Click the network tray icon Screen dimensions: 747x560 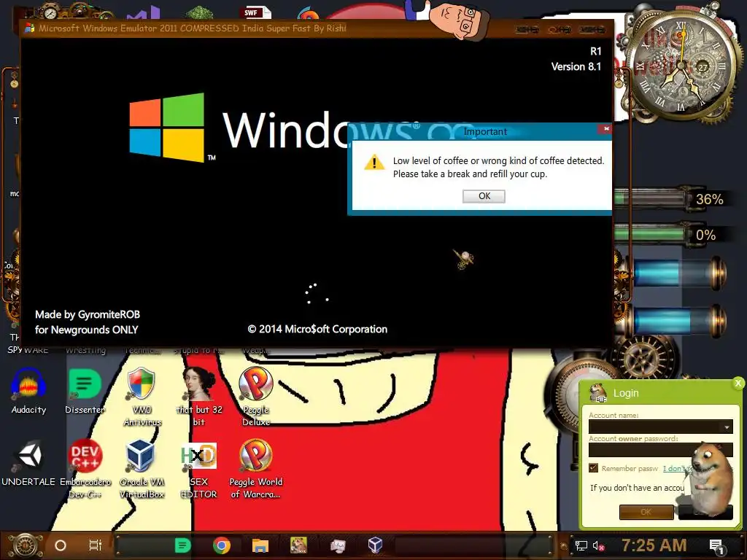pyautogui.click(x=581, y=545)
